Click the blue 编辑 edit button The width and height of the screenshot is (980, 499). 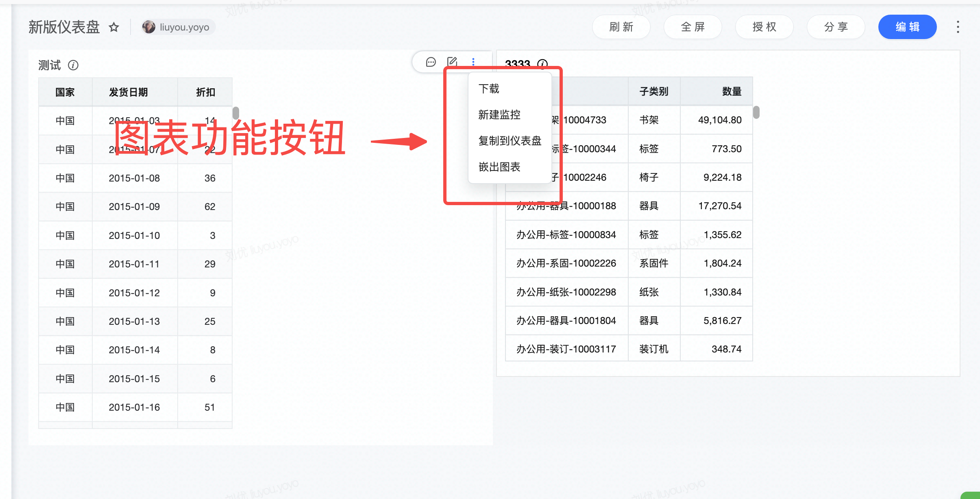(x=907, y=27)
